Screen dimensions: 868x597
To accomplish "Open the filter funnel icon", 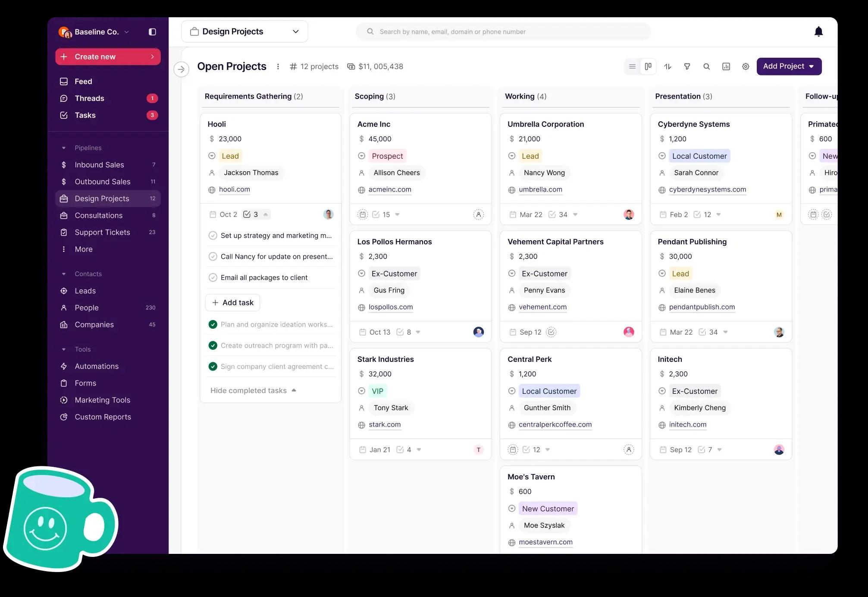I will tap(687, 66).
